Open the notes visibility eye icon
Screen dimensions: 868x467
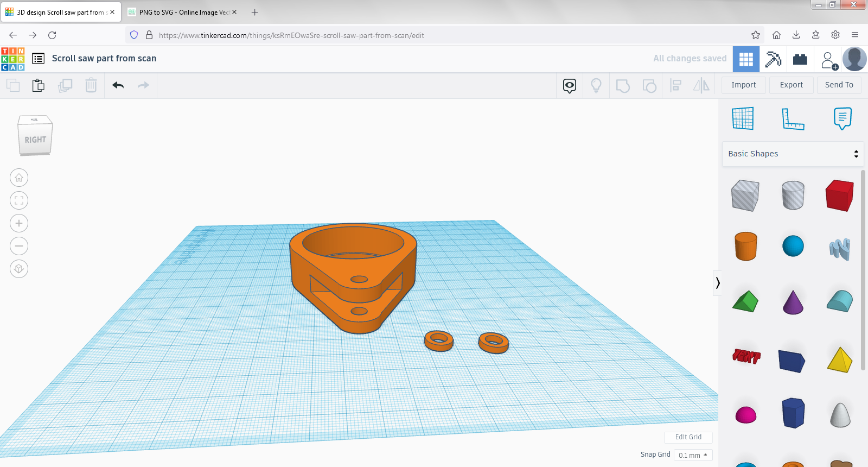click(x=570, y=86)
